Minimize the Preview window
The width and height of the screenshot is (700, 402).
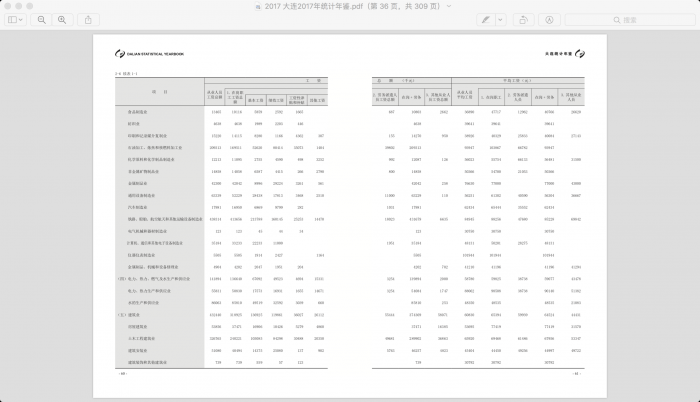click(x=20, y=6)
